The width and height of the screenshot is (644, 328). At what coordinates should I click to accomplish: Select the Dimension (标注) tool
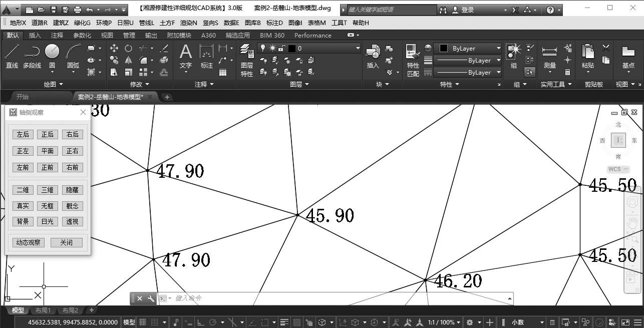click(x=207, y=56)
